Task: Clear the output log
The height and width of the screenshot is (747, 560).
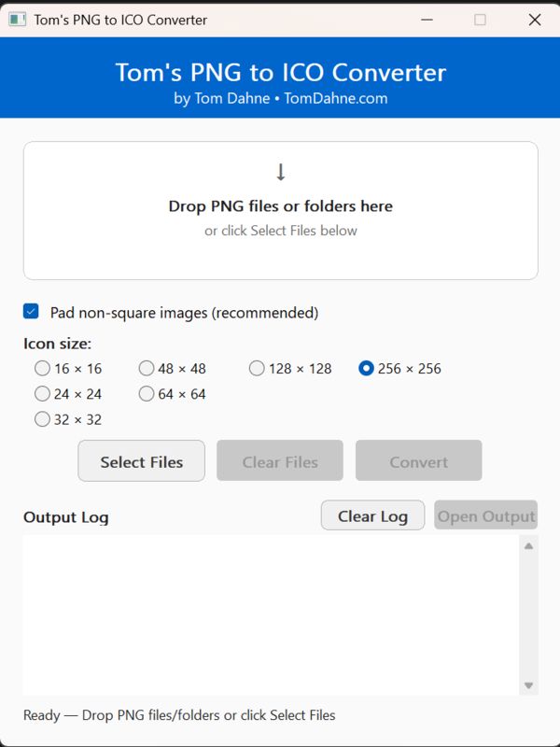Action: point(372,515)
